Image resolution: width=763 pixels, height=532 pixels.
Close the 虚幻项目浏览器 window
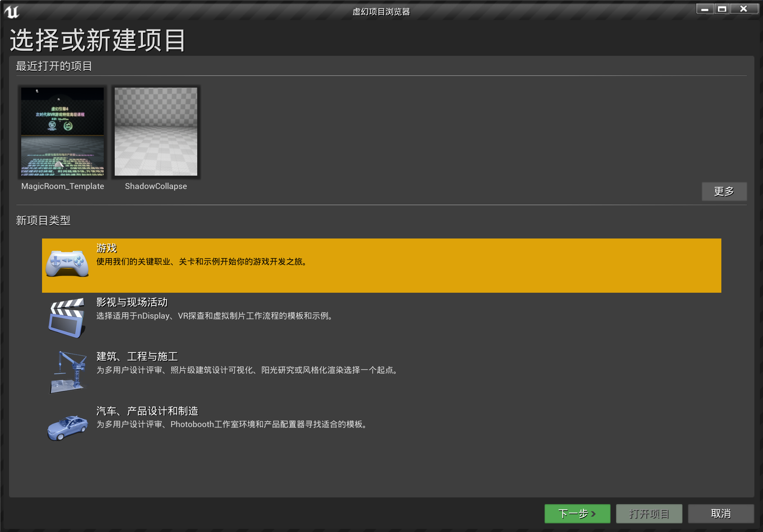pos(743,9)
